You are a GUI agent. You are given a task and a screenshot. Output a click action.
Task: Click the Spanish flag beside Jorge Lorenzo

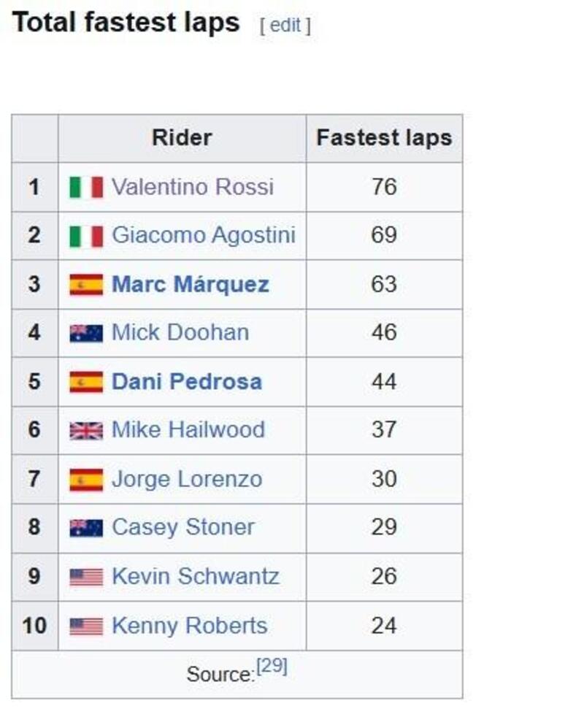coord(86,480)
